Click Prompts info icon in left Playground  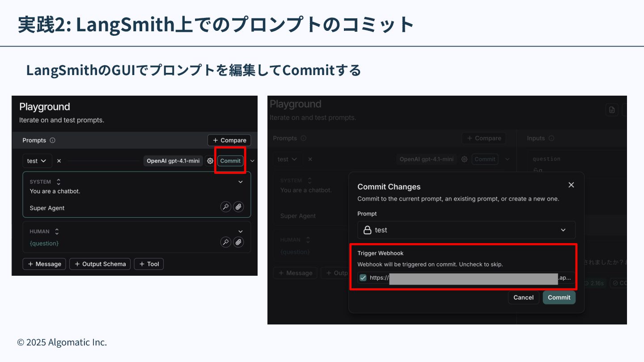pos(52,140)
